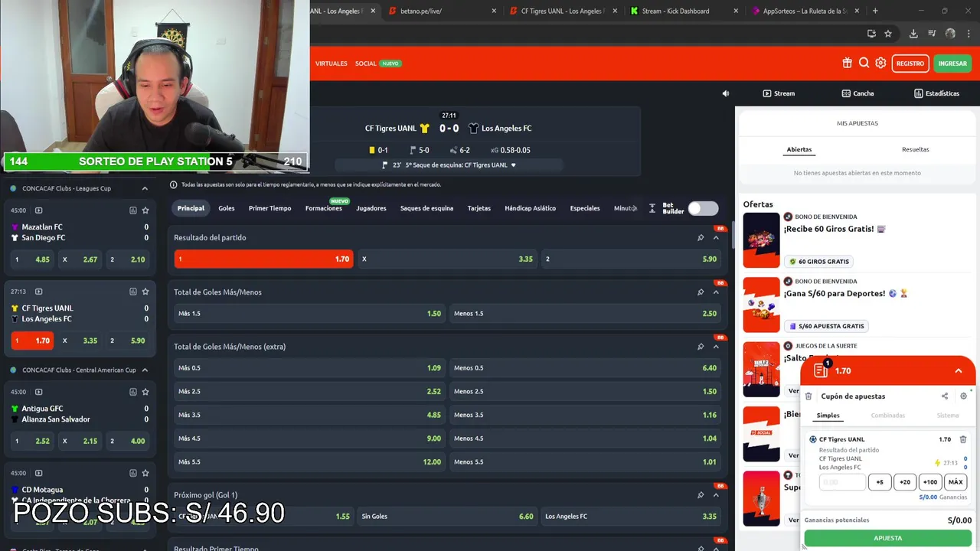This screenshot has height=551, width=980.
Task: Select Los Angeles FC next goal at 3.35
Action: pos(631,516)
